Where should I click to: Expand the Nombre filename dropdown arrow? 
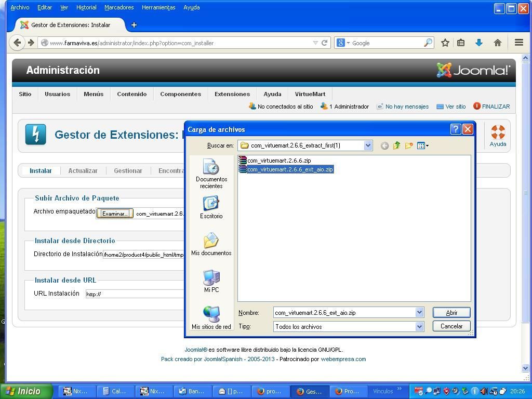[419, 312]
